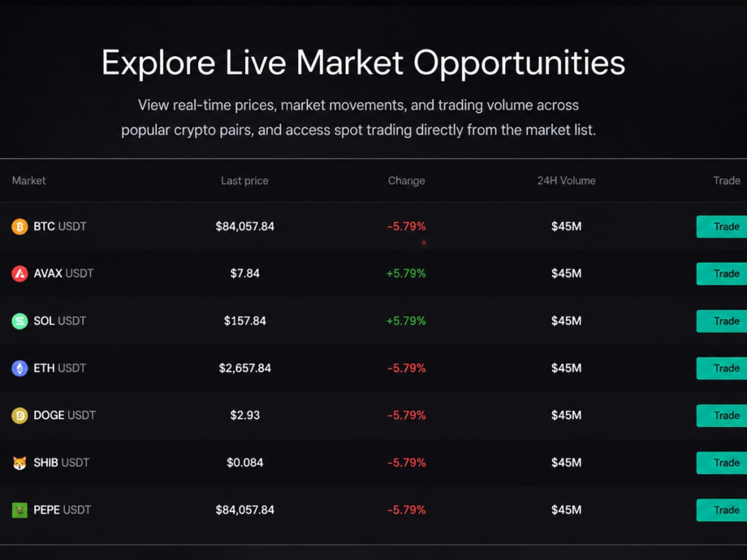Click the Dogecoin gold icon
The height and width of the screenshot is (560, 747).
(19, 415)
